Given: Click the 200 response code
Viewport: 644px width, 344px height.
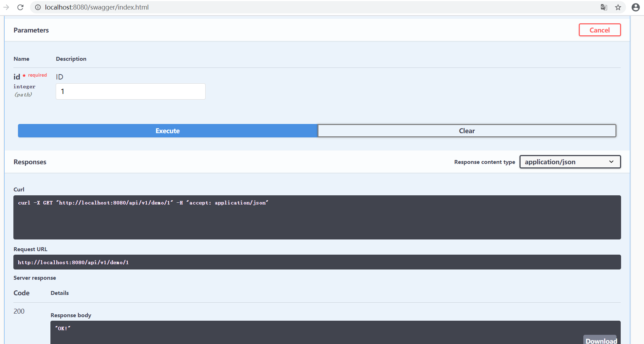Looking at the screenshot, I should click(19, 311).
